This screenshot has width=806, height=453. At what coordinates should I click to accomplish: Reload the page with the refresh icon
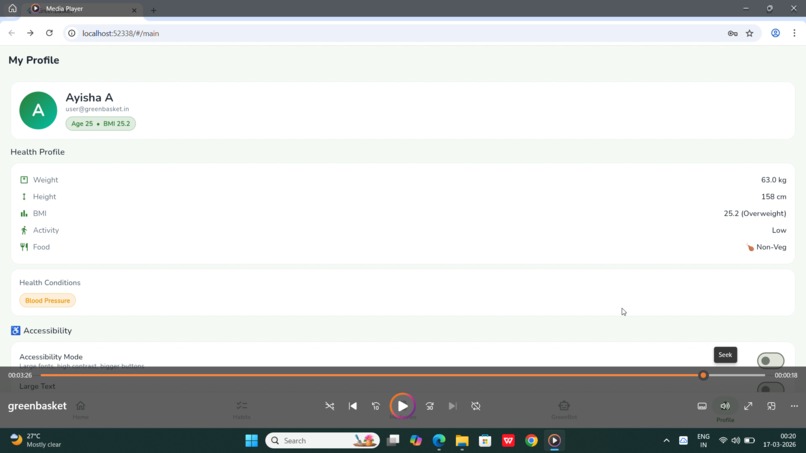tap(49, 33)
